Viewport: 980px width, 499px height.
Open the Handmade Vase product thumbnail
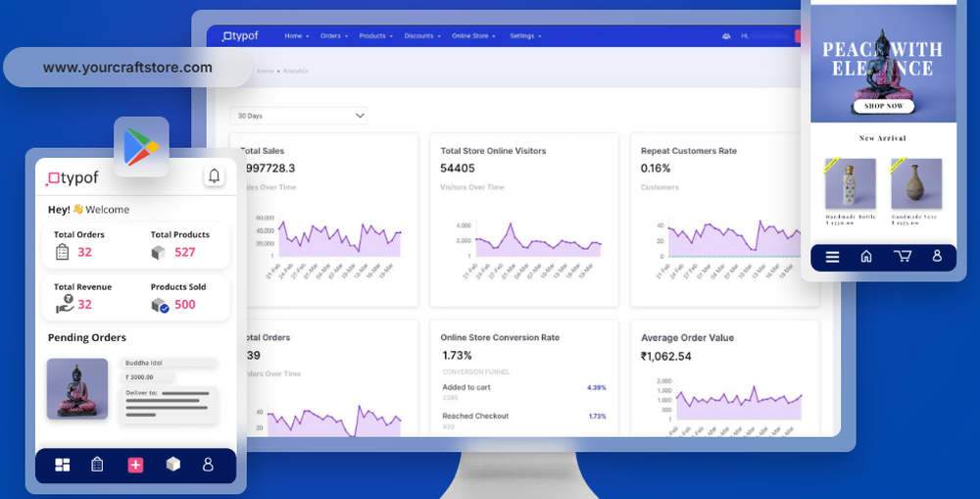tap(915, 183)
